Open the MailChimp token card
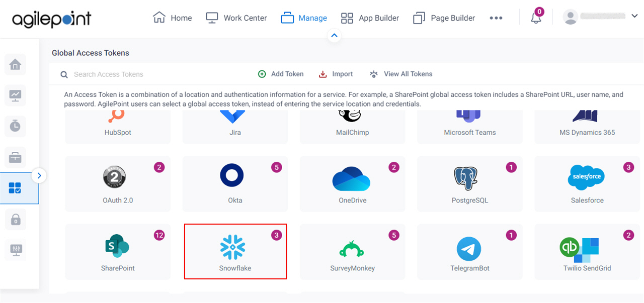Viewport: 644px width, 303px height. pos(352,127)
